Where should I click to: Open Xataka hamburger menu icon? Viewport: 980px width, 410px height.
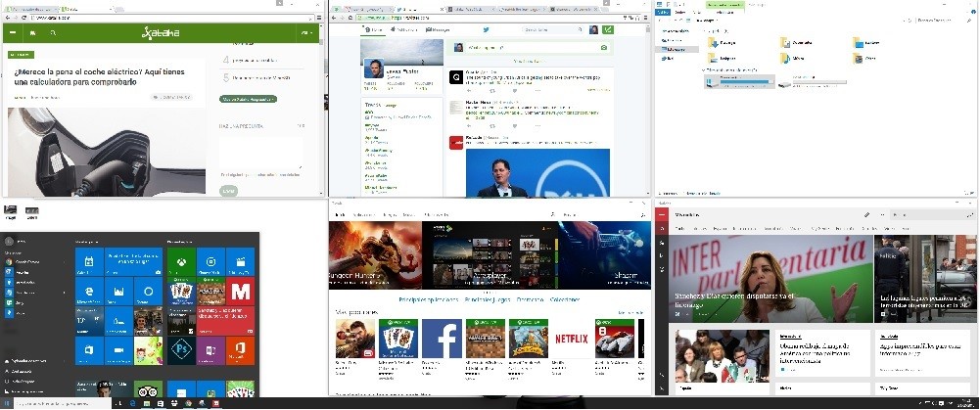tap(12, 33)
